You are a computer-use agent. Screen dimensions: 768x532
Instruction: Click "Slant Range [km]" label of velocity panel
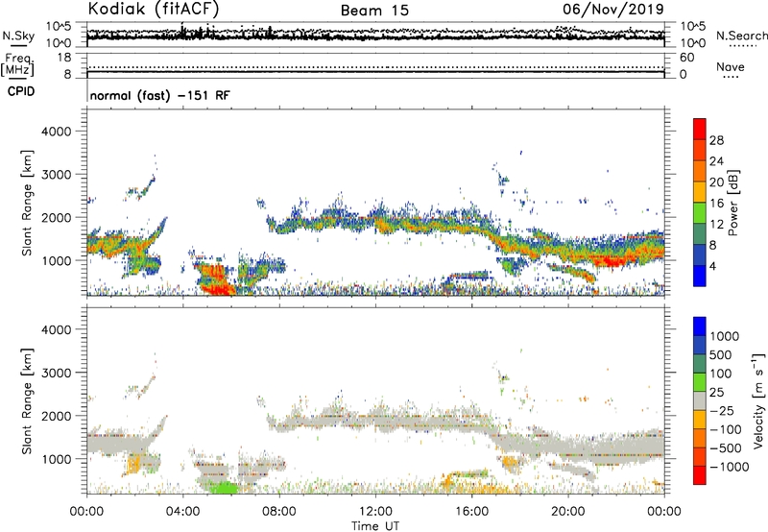pyautogui.click(x=27, y=400)
